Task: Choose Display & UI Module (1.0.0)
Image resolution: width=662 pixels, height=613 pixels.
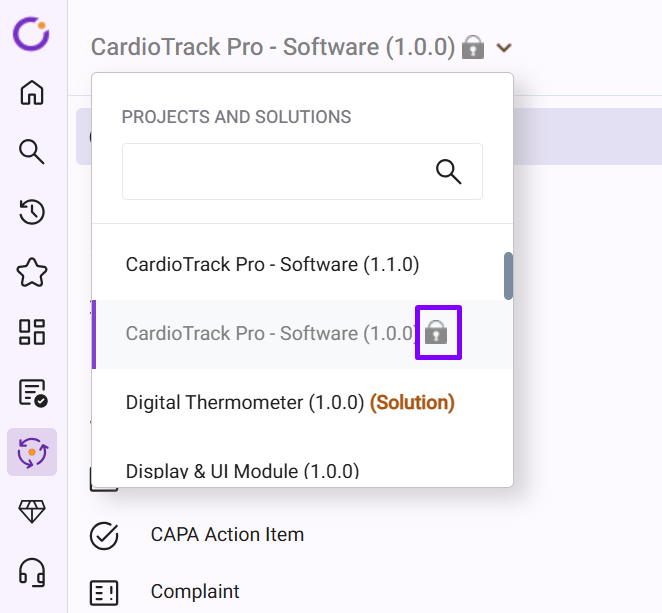Action: coord(242,470)
